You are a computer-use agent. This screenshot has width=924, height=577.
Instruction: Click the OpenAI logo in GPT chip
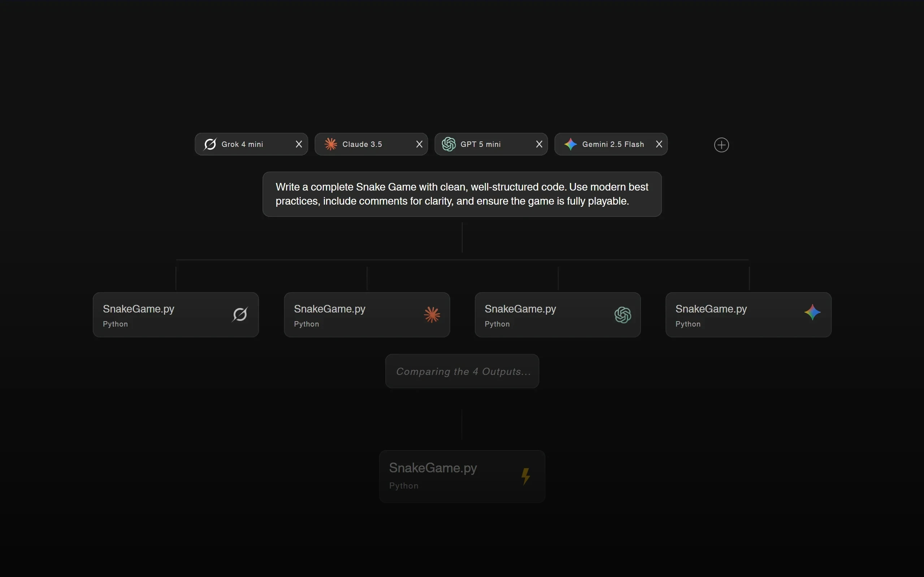448,144
